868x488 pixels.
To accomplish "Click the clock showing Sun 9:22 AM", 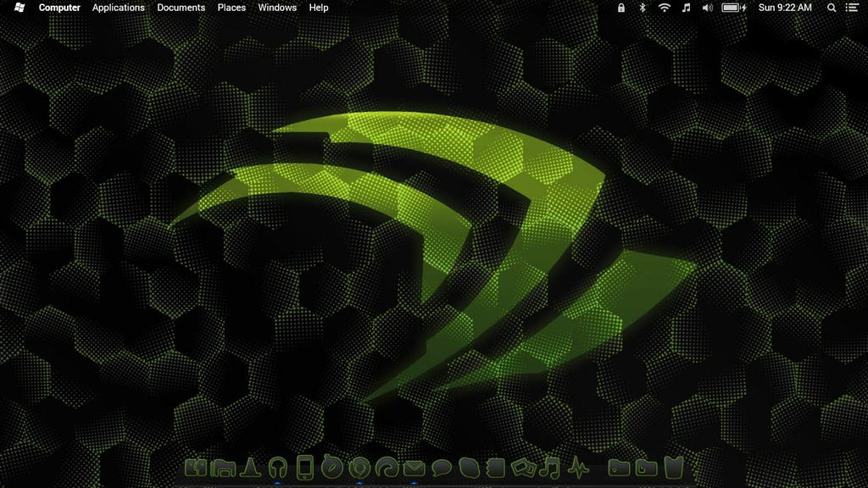I will tap(785, 8).
